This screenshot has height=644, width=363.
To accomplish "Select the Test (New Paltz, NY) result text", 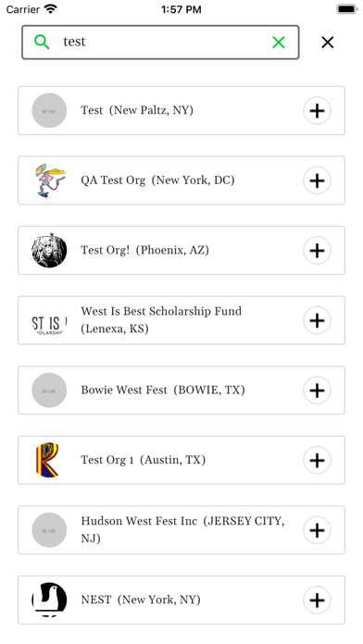I will 137,110.
